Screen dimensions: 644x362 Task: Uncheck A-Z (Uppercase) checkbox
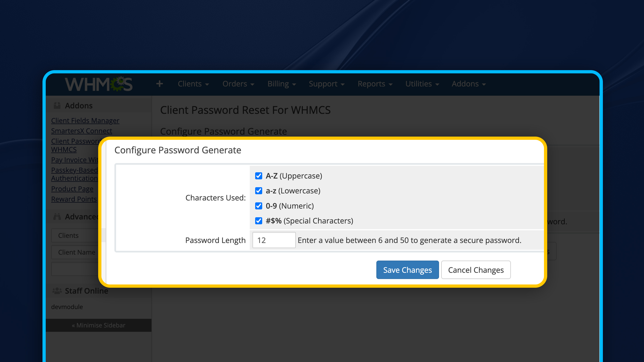258,176
